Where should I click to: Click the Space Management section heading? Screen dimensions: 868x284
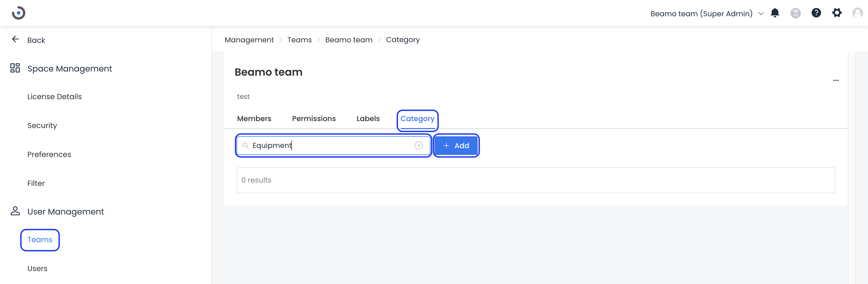[x=69, y=69]
